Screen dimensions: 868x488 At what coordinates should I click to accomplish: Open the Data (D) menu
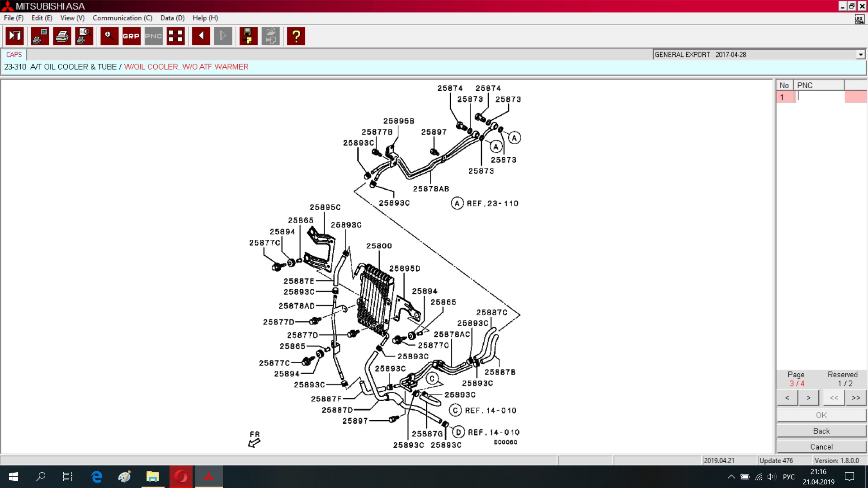tap(172, 18)
